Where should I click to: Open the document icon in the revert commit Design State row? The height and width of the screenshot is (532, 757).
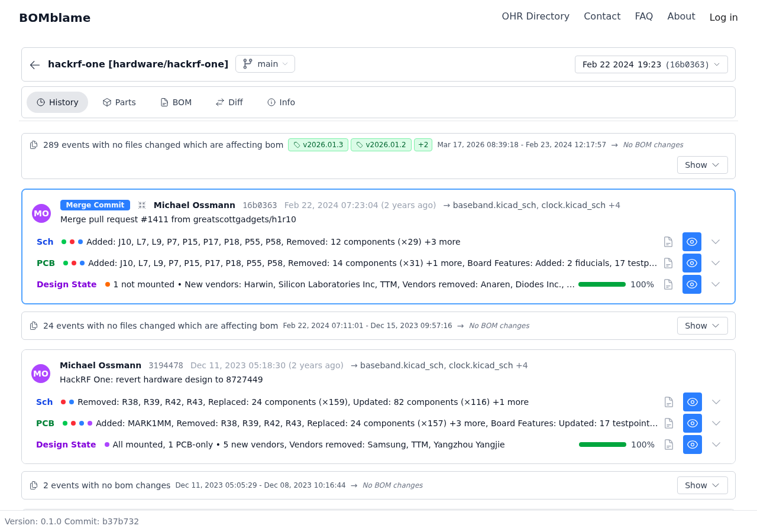click(669, 445)
